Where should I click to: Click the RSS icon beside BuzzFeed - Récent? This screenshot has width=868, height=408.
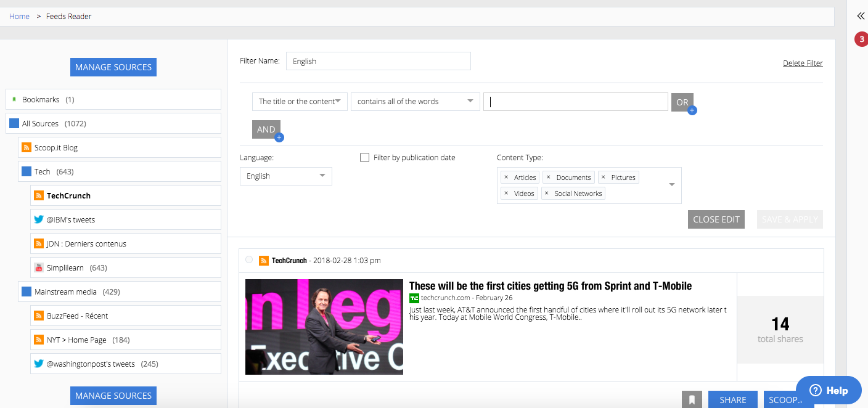tap(39, 316)
